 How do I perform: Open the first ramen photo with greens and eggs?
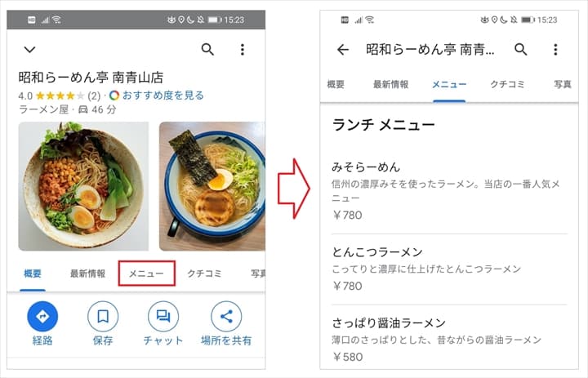[x=83, y=186]
